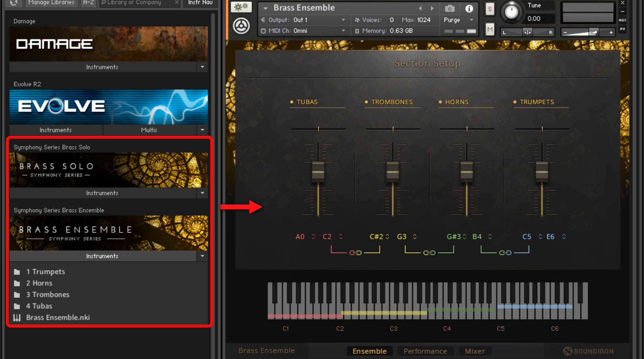This screenshot has height=359, width=644.
Task: Open Damage library options dropdown arrow
Action: (x=202, y=67)
